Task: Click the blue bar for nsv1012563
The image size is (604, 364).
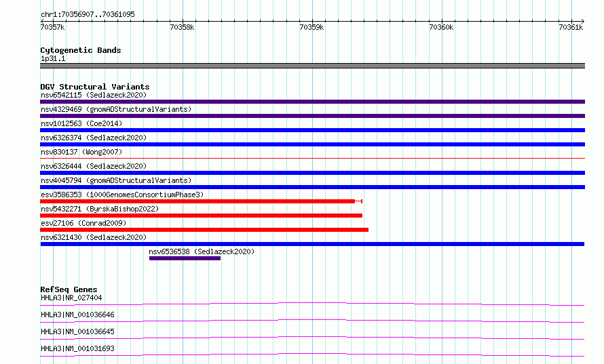Action: coord(312,130)
